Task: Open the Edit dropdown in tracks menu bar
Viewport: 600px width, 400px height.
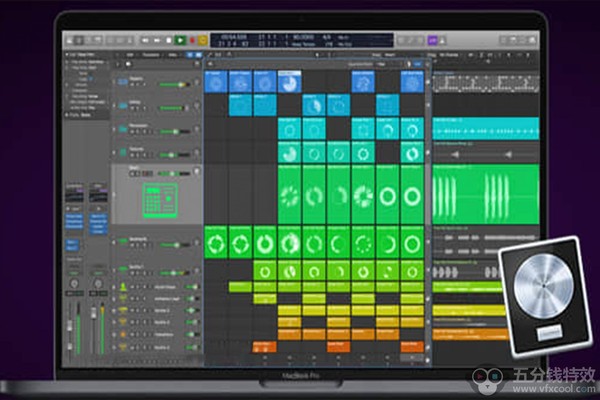Action: coord(130,55)
